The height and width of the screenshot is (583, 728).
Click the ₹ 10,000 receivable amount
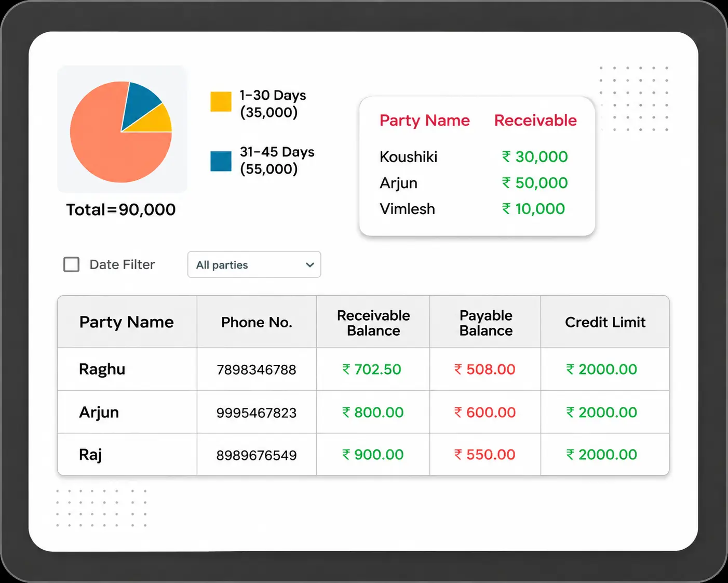point(533,209)
